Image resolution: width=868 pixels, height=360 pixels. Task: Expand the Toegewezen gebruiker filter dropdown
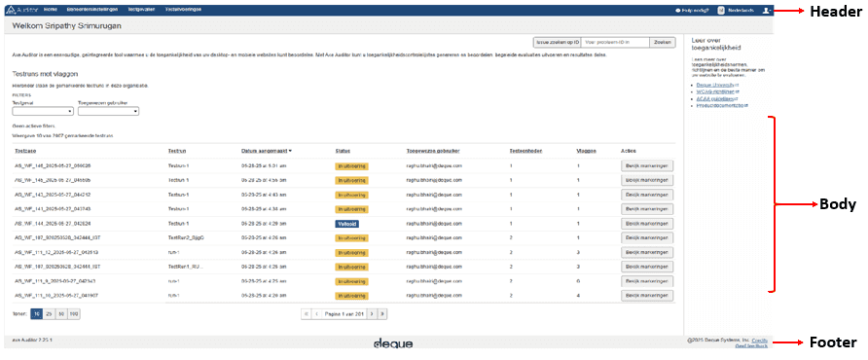pos(109,111)
